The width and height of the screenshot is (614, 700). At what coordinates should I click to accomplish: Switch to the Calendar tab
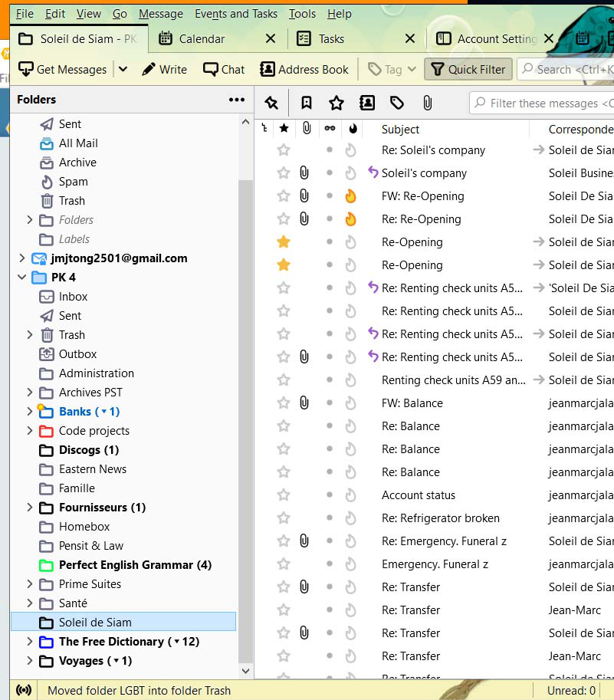(x=202, y=38)
